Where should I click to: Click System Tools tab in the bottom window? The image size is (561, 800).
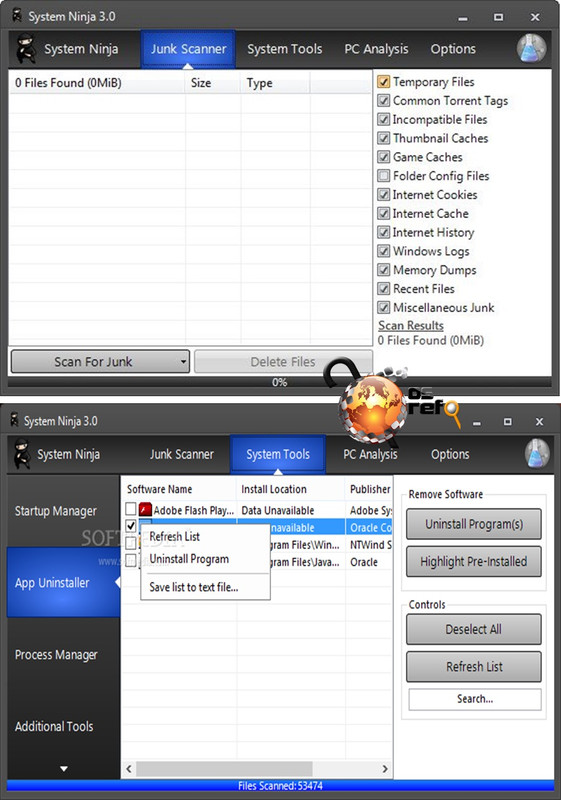pos(278,454)
